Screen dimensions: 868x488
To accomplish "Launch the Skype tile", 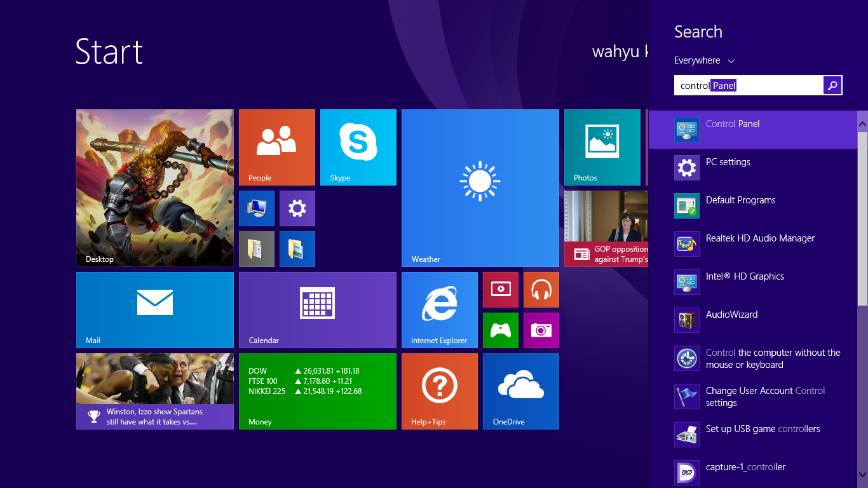I will (x=358, y=147).
